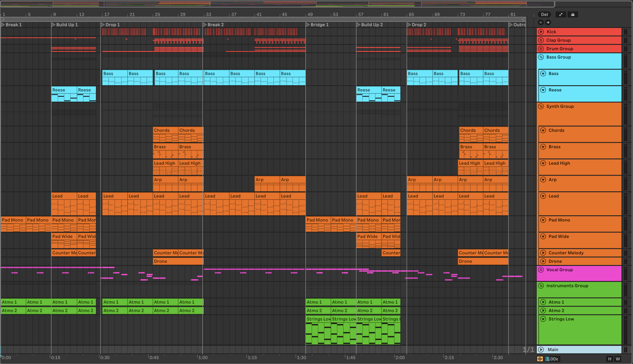The image size is (633, 364).
Task: Toggle the H height optimize button
Action: tap(609, 359)
